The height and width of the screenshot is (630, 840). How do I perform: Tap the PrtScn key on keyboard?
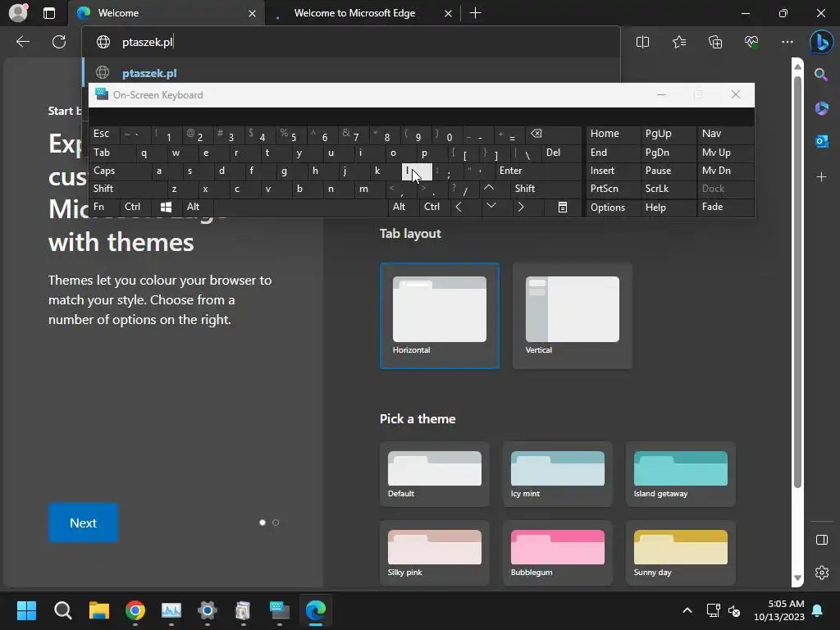tap(613, 189)
